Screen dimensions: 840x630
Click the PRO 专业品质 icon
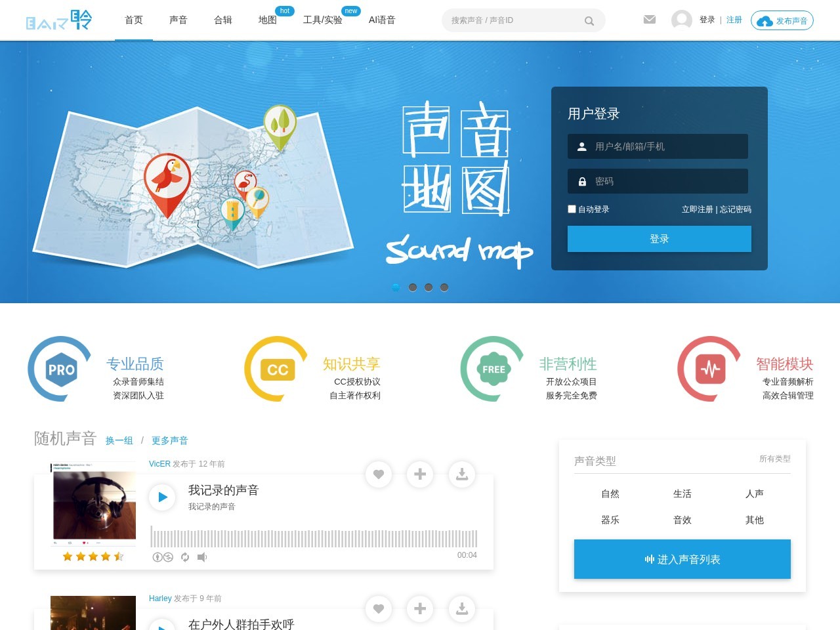[61, 369]
